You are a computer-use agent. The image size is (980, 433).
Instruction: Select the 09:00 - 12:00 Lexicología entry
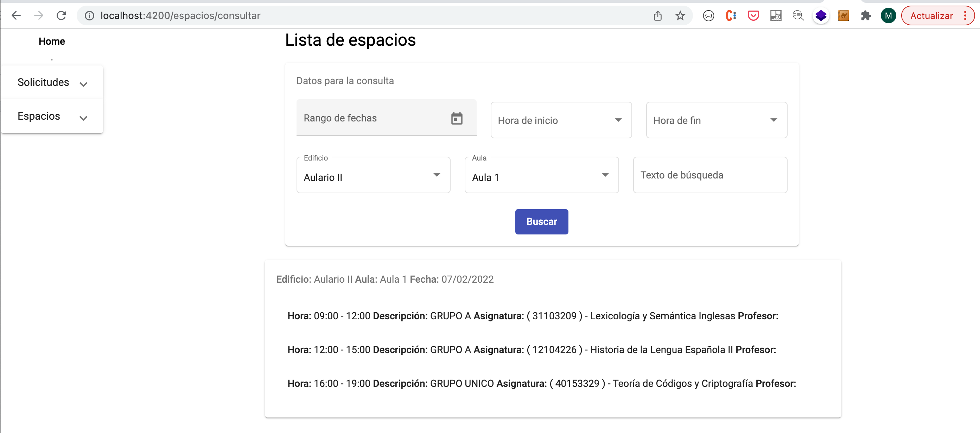pos(533,316)
